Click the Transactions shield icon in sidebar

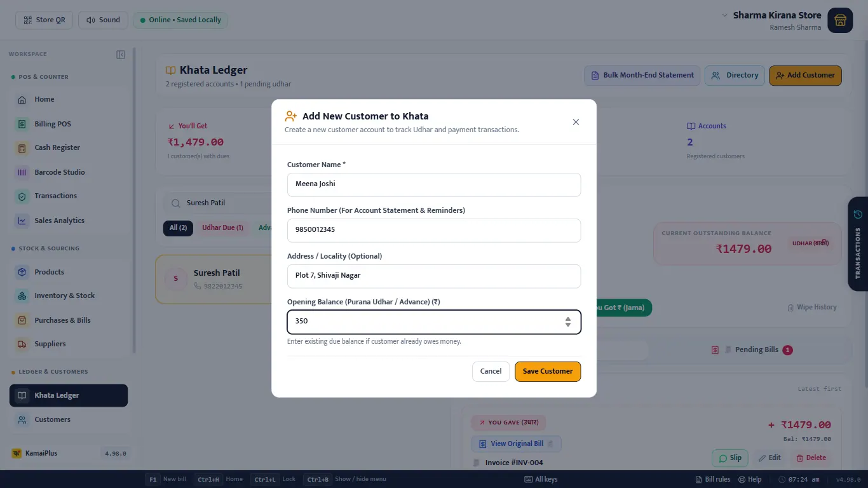click(x=22, y=196)
